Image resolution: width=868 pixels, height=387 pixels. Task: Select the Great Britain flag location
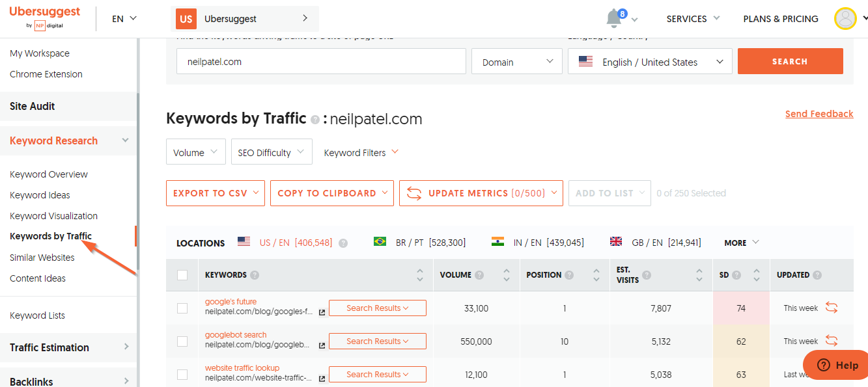point(616,242)
